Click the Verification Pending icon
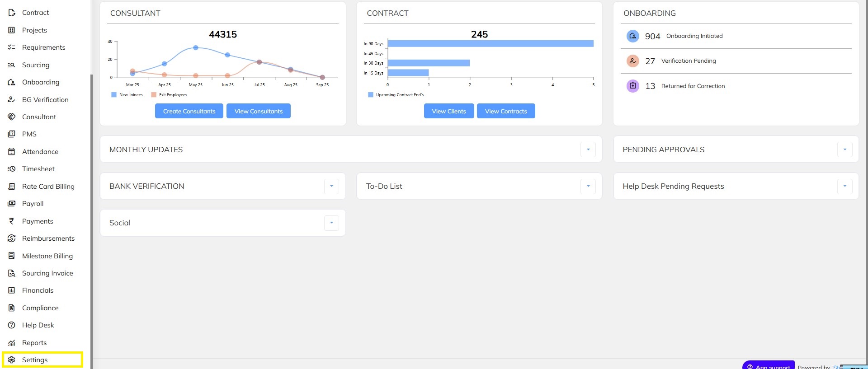Image resolution: width=868 pixels, height=369 pixels. (x=633, y=61)
